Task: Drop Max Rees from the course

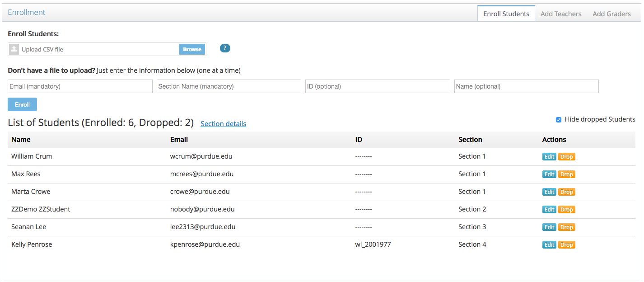Action: [566, 174]
